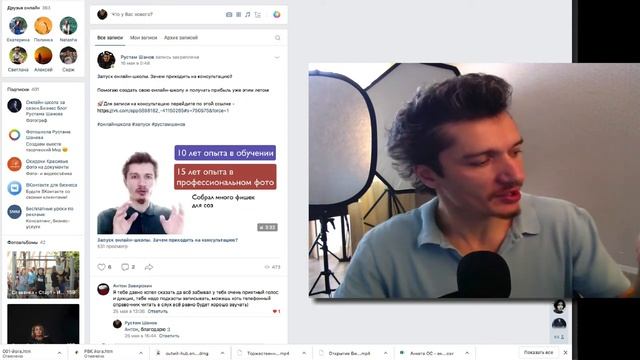
Task: Click the Фотоальбомы section heading
Action: pos(22,242)
